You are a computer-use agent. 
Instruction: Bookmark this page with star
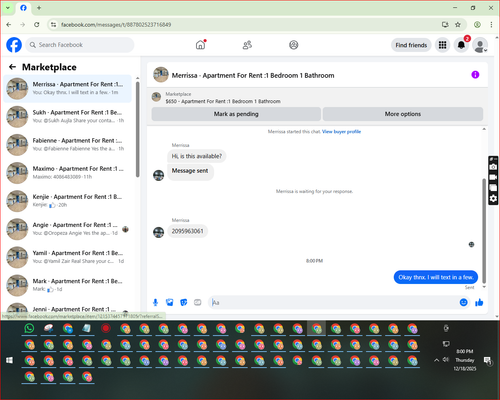pyautogui.click(x=458, y=25)
